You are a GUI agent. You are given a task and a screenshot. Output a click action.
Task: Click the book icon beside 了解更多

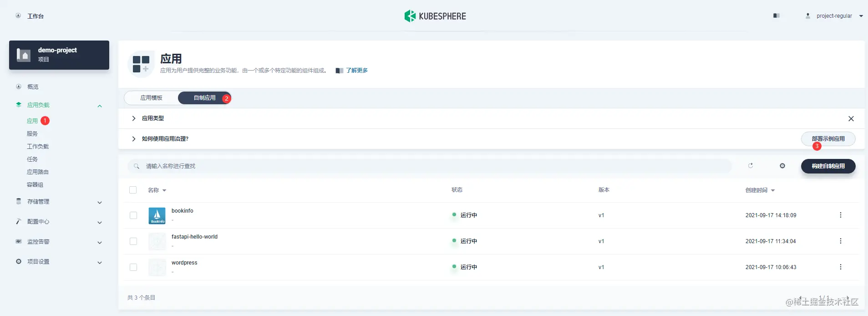click(x=340, y=71)
